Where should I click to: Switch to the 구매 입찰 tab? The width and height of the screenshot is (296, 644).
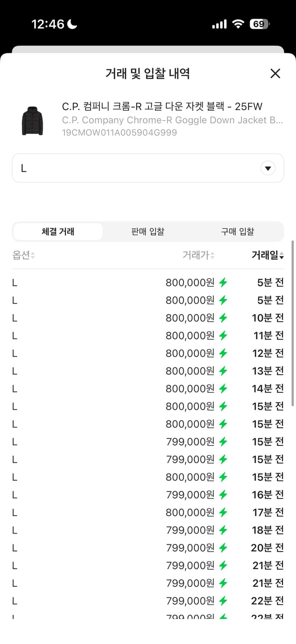(237, 231)
